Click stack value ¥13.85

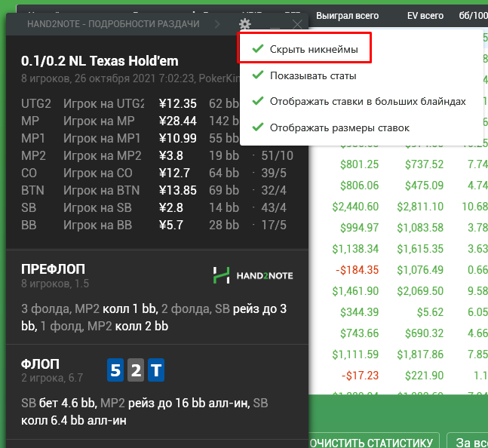(178, 190)
